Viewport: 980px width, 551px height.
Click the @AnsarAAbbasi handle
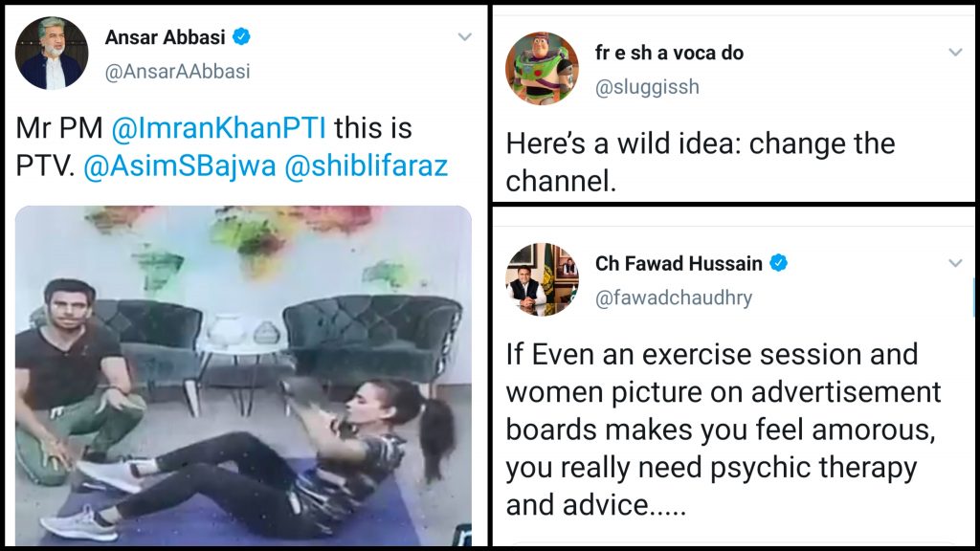[177, 72]
